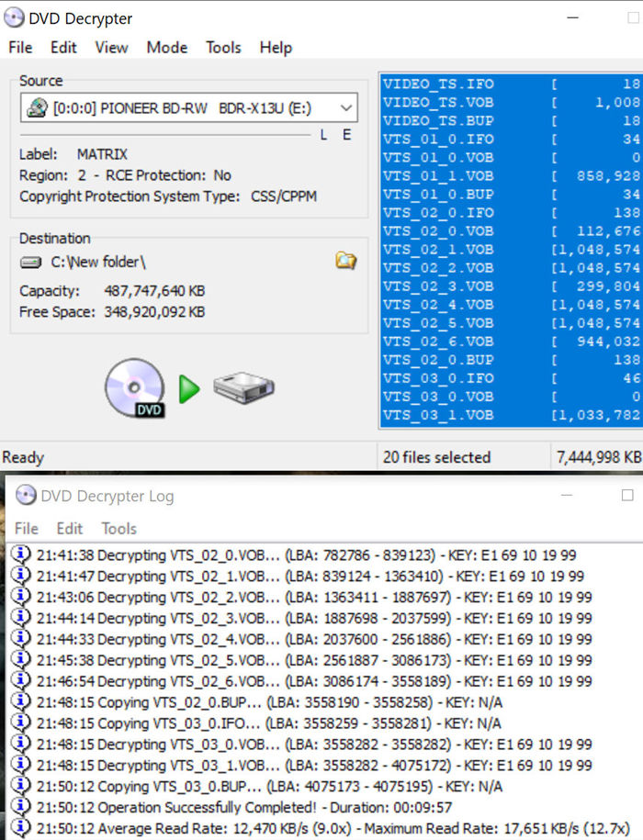Maximize the DVD Decrypter Log window
643x840 pixels.
(x=627, y=495)
